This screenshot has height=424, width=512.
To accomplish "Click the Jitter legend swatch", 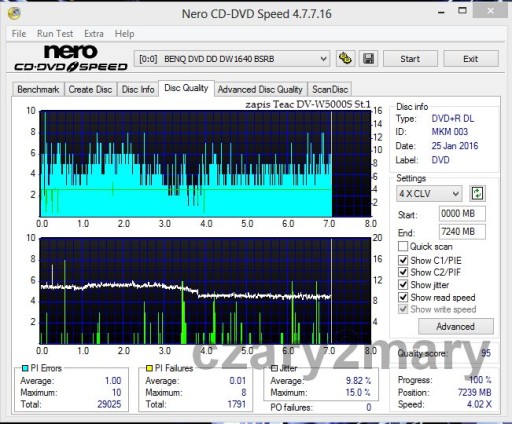I will coord(274,368).
